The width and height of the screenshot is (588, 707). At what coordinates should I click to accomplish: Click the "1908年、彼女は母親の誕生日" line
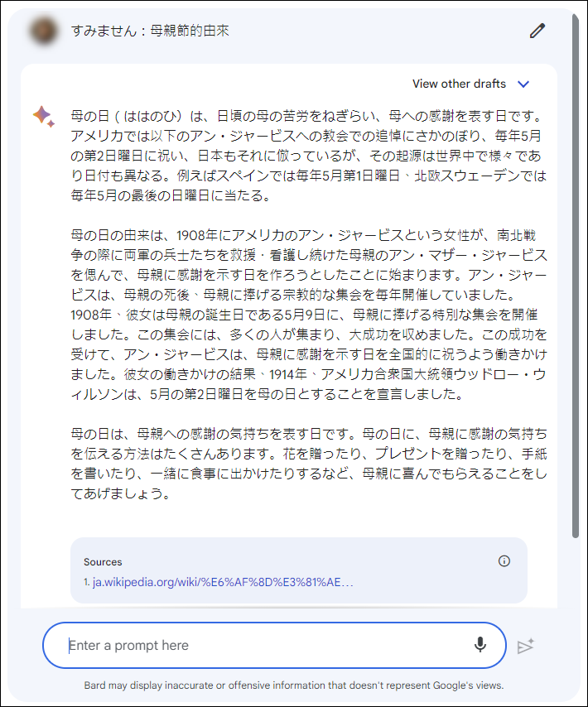304,315
